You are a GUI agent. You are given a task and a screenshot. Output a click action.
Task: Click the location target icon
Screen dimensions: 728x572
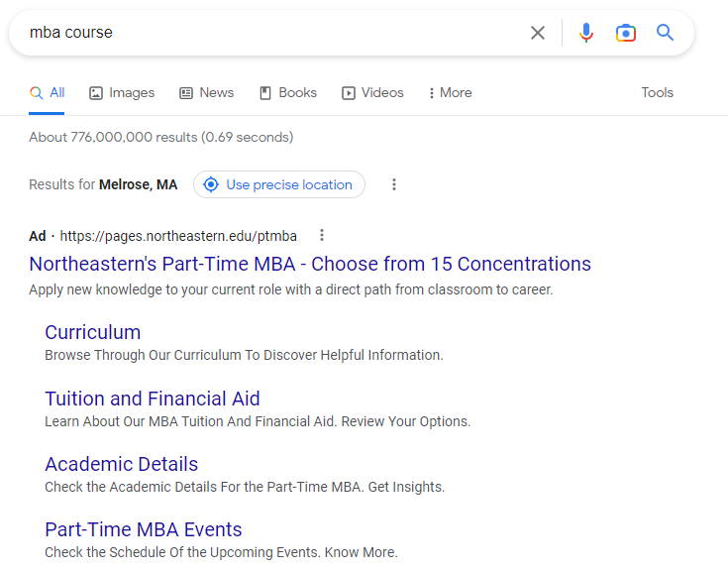[211, 184]
